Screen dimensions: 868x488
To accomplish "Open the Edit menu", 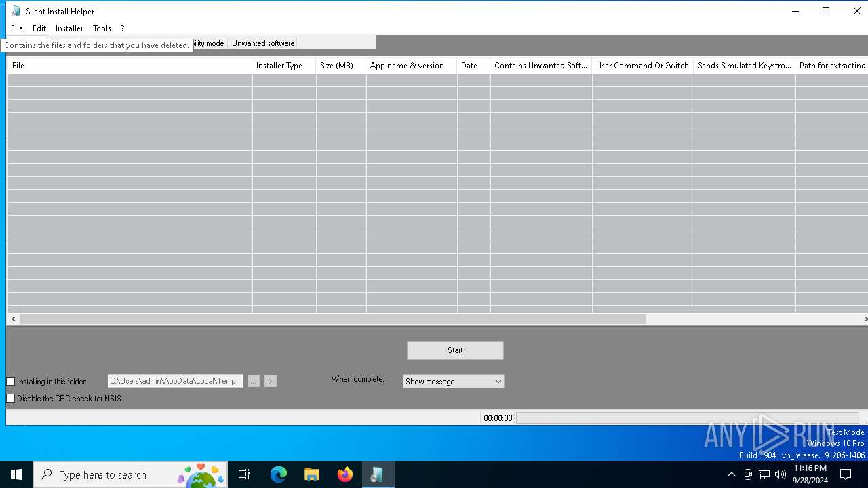I will tap(39, 28).
